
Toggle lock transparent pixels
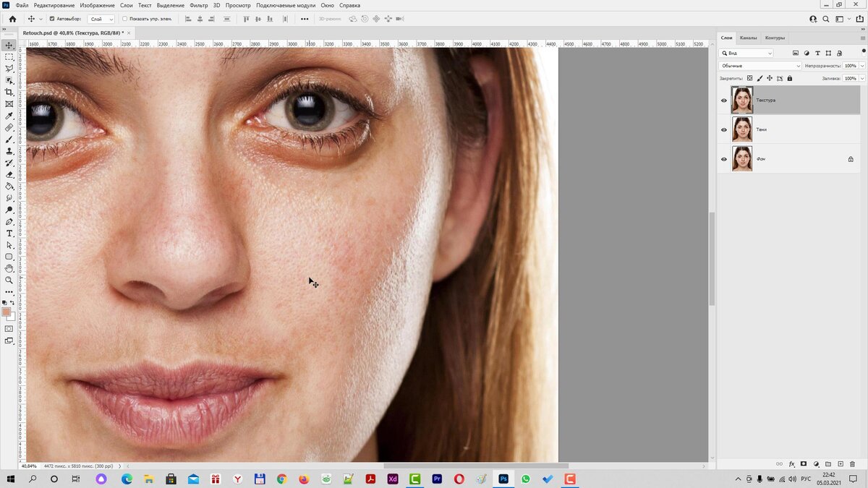[x=749, y=78]
